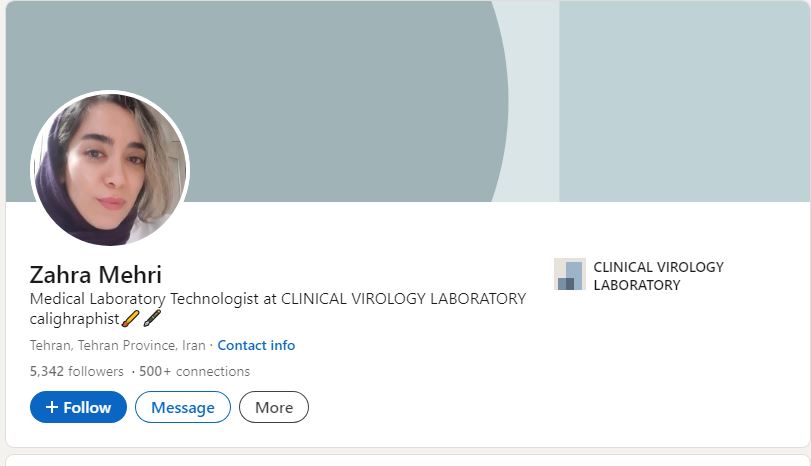Click the blue Follow button
811x466 pixels.
(x=78, y=407)
